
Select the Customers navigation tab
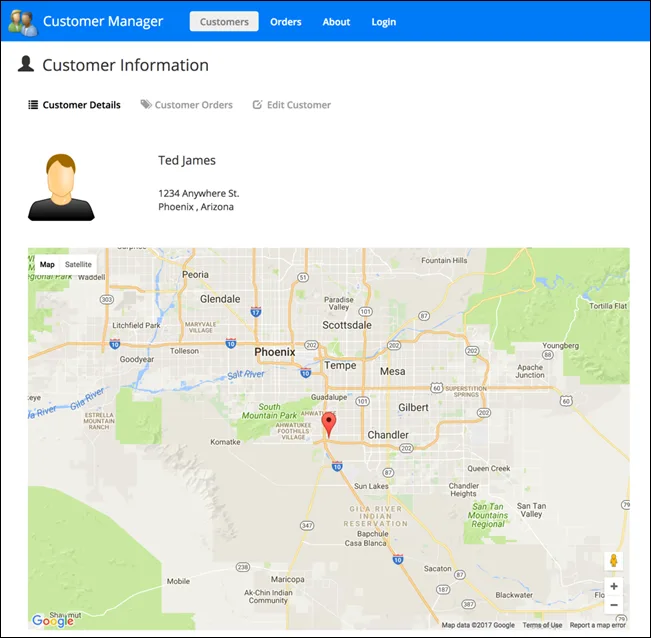click(x=224, y=22)
